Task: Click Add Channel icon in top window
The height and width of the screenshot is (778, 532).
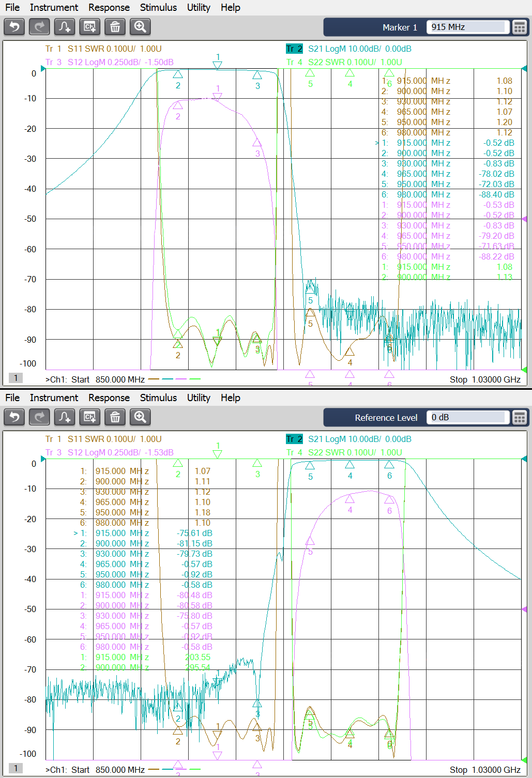Action: click(x=90, y=27)
